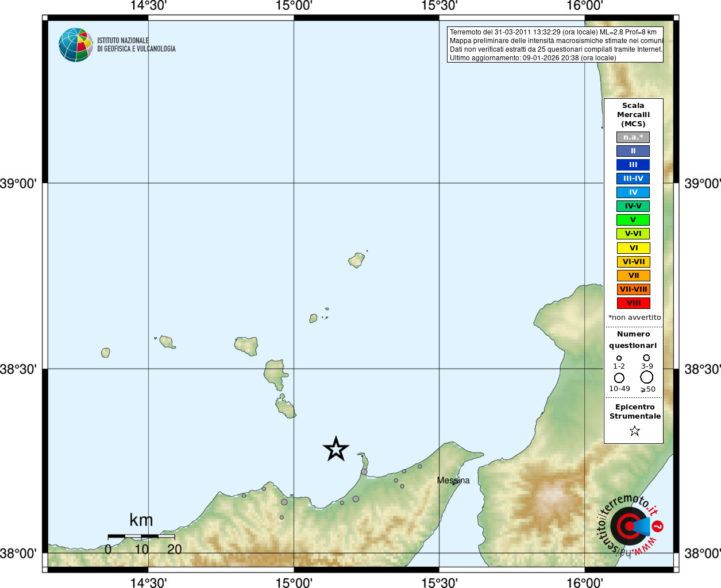Viewport: 721px width, 588px height.
Task: Click the 'Numero questionari' legend heading
Action: click(633, 340)
